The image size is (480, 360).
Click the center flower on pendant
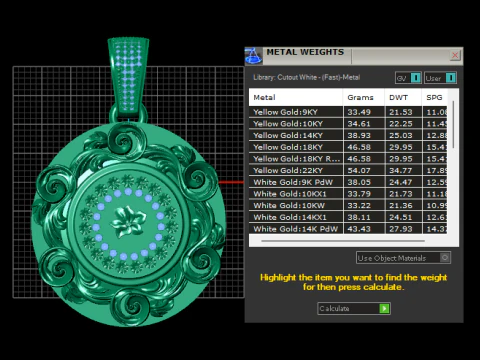pos(128,221)
